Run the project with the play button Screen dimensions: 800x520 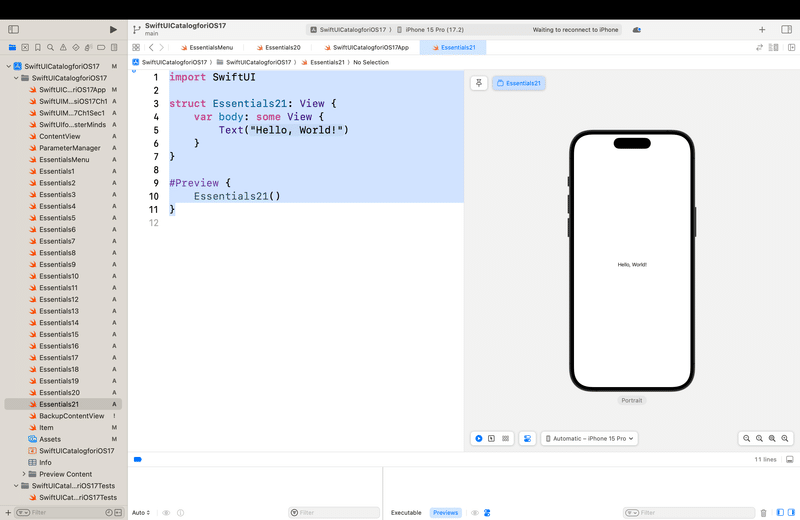(113, 30)
